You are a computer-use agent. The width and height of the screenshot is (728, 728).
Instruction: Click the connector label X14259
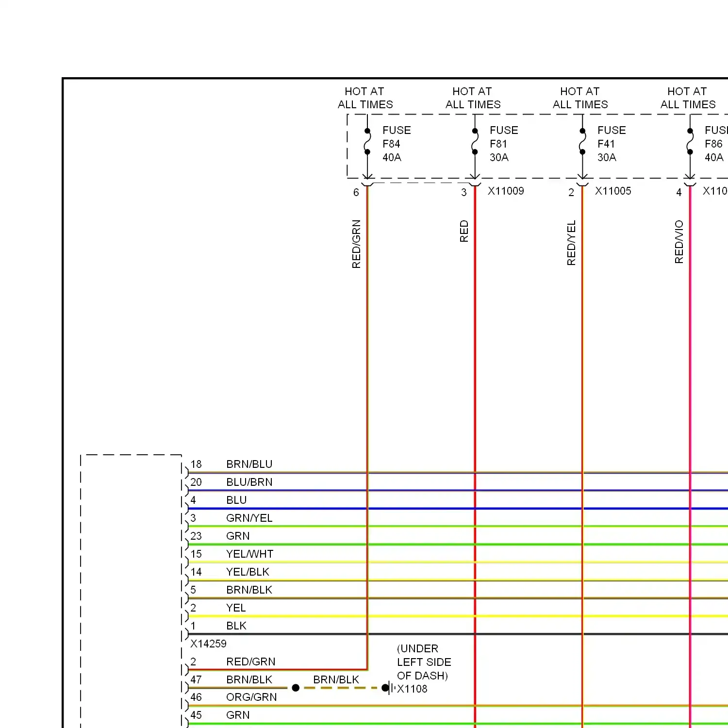(208, 644)
